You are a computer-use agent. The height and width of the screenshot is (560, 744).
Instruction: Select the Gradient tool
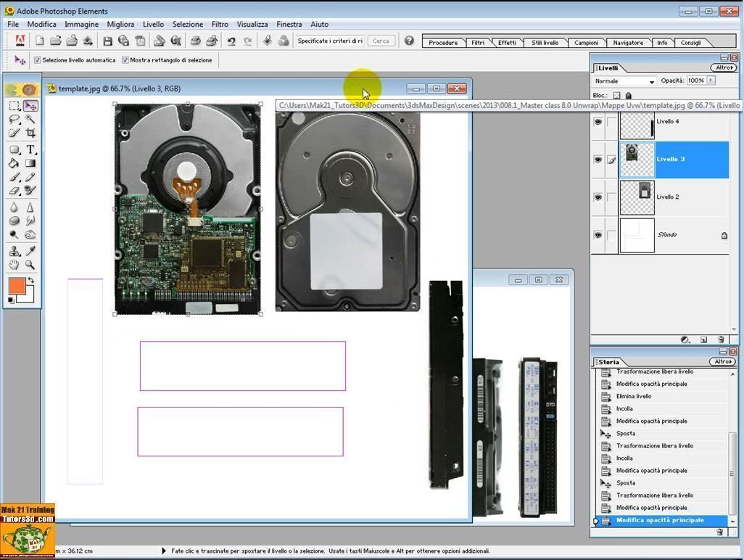point(30,163)
